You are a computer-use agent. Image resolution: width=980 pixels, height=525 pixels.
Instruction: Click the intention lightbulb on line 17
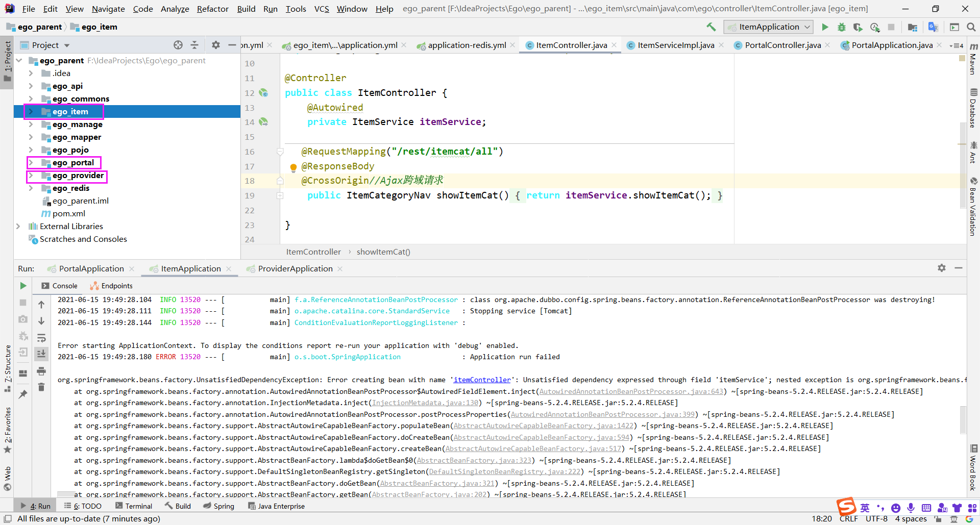pos(293,167)
